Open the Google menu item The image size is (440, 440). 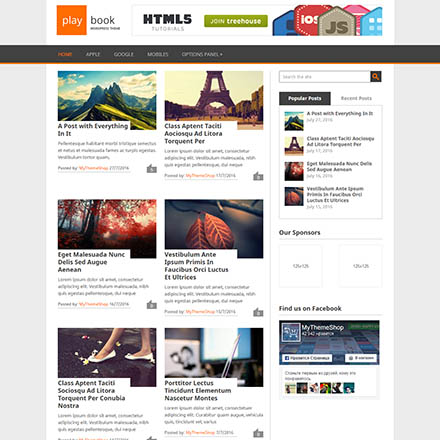click(124, 54)
